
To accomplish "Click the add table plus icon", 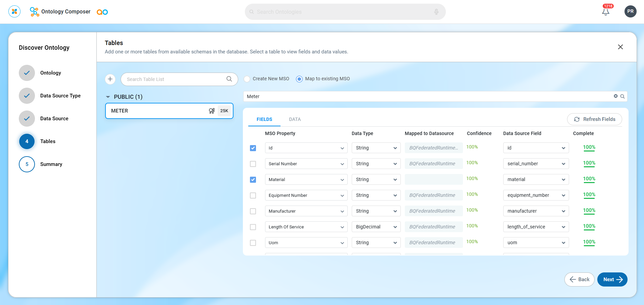I will point(110,79).
